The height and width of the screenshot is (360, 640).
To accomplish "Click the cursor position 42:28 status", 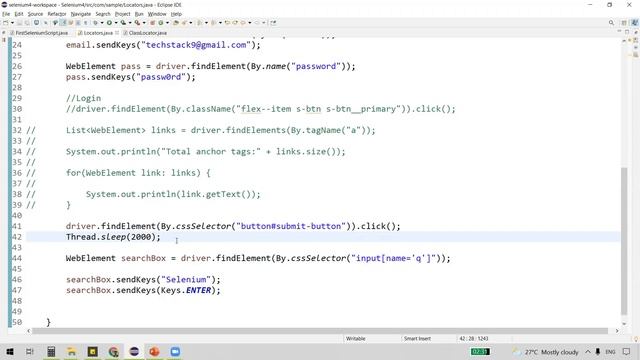I will [x=473, y=338].
